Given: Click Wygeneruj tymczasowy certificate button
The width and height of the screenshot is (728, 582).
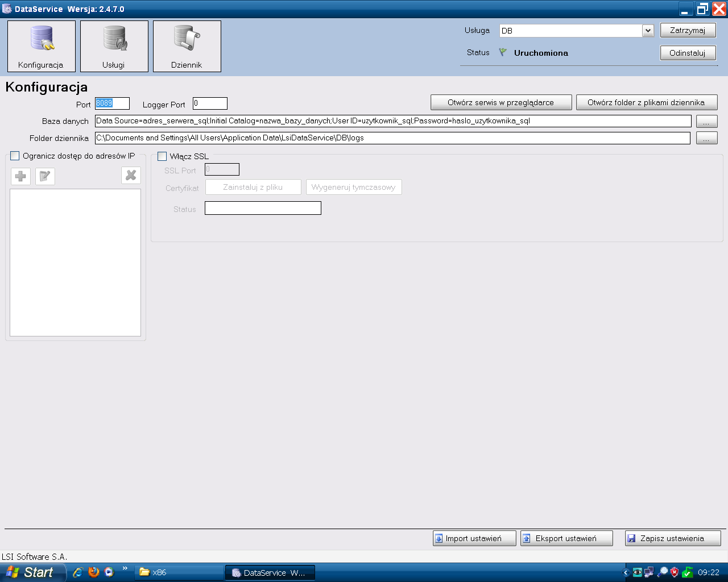Looking at the screenshot, I should tap(354, 187).
